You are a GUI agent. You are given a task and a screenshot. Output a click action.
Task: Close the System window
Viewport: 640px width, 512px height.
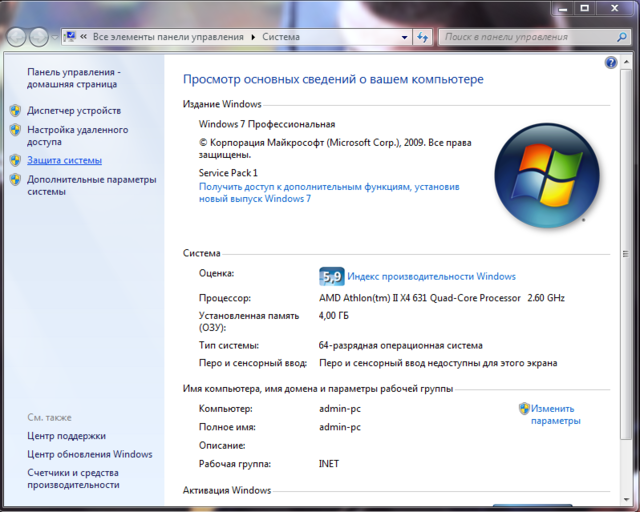[615, 8]
